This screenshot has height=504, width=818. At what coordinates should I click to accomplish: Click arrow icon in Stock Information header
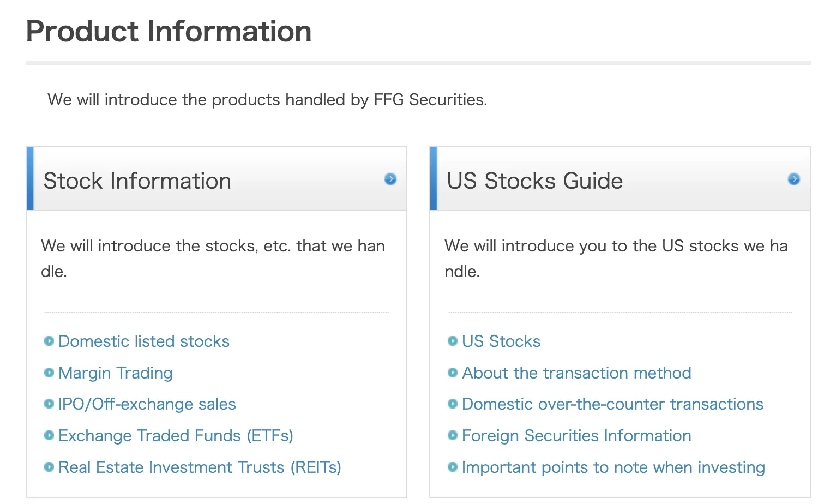tap(390, 179)
